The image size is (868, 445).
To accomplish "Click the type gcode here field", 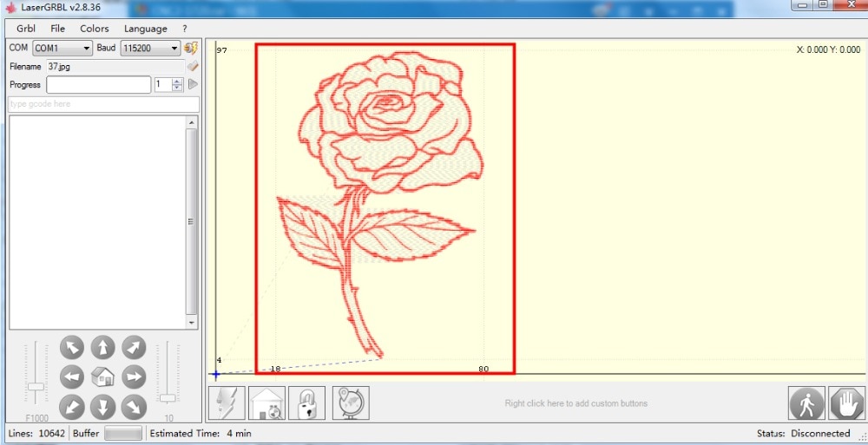I will click(103, 104).
